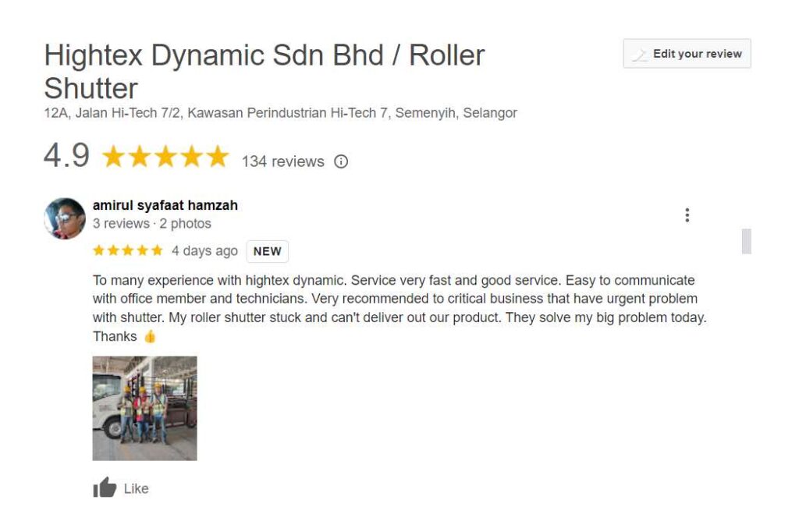Click the '4 days ago' timestamp

coord(205,250)
